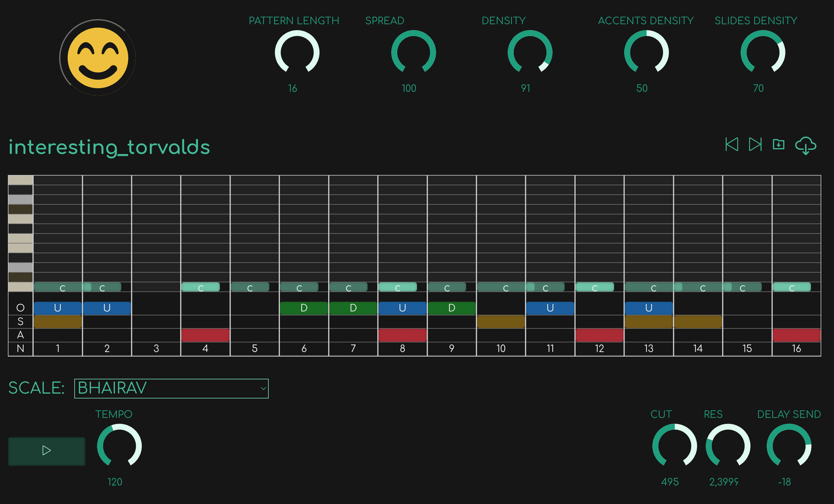
Task: Toggle octave down on step 6
Action: pyautogui.click(x=304, y=308)
